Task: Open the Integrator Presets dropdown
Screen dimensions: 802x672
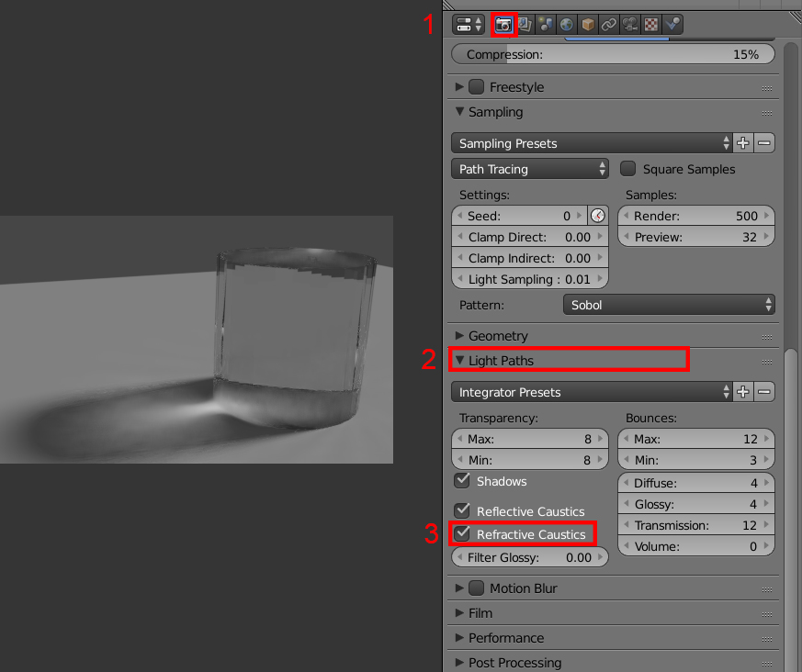Action: click(592, 392)
